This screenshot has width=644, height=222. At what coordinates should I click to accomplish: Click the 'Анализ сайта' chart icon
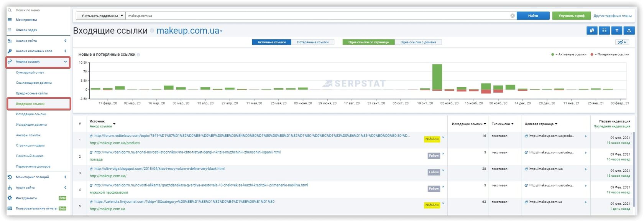(x=10, y=41)
